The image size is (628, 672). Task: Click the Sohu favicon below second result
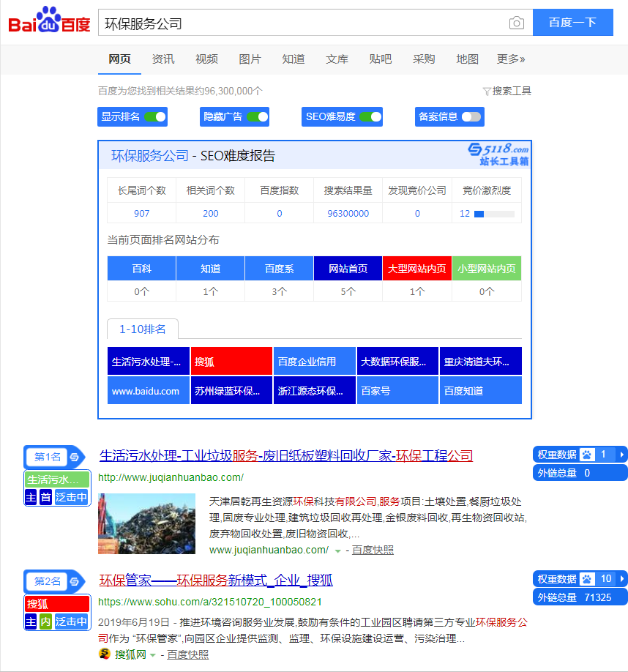(x=104, y=654)
